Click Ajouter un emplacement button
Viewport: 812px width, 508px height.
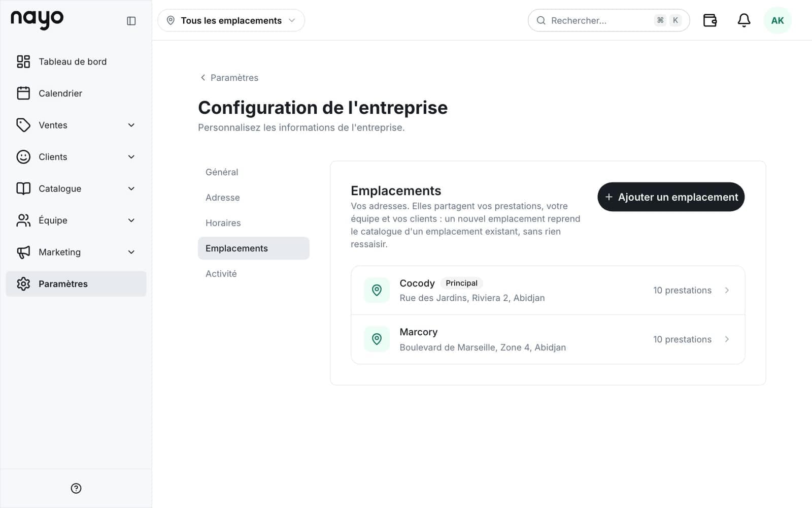(x=671, y=197)
